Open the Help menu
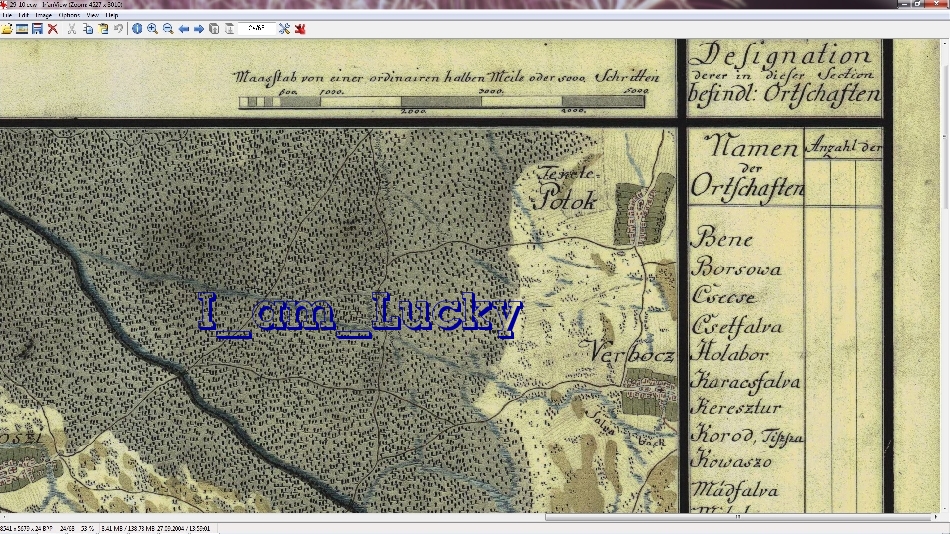The image size is (950, 534). pyautogui.click(x=112, y=15)
